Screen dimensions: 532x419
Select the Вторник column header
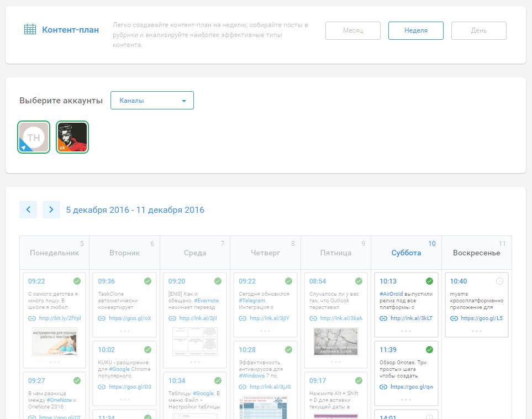coord(124,253)
